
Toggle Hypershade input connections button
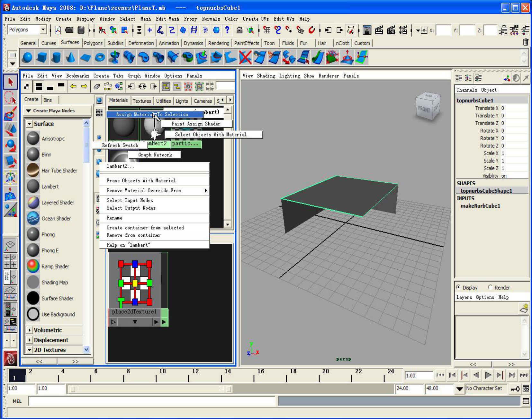(132, 86)
